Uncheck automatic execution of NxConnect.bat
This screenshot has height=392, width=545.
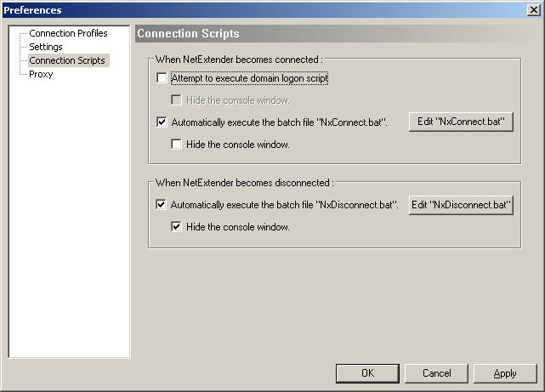(162, 122)
